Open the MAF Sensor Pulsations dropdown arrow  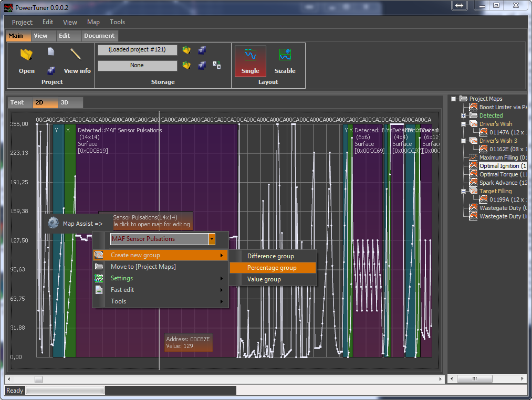pyautogui.click(x=212, y=239)
